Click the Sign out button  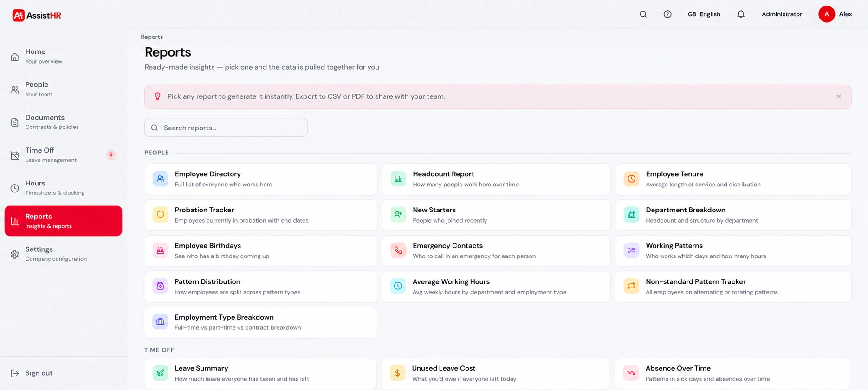coord(32,373)
